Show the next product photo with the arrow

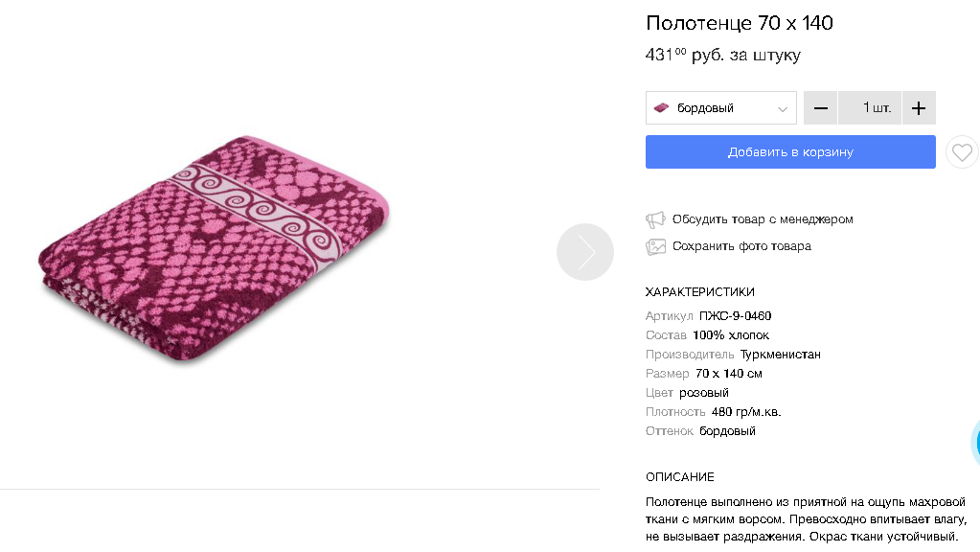click(584, 252)
